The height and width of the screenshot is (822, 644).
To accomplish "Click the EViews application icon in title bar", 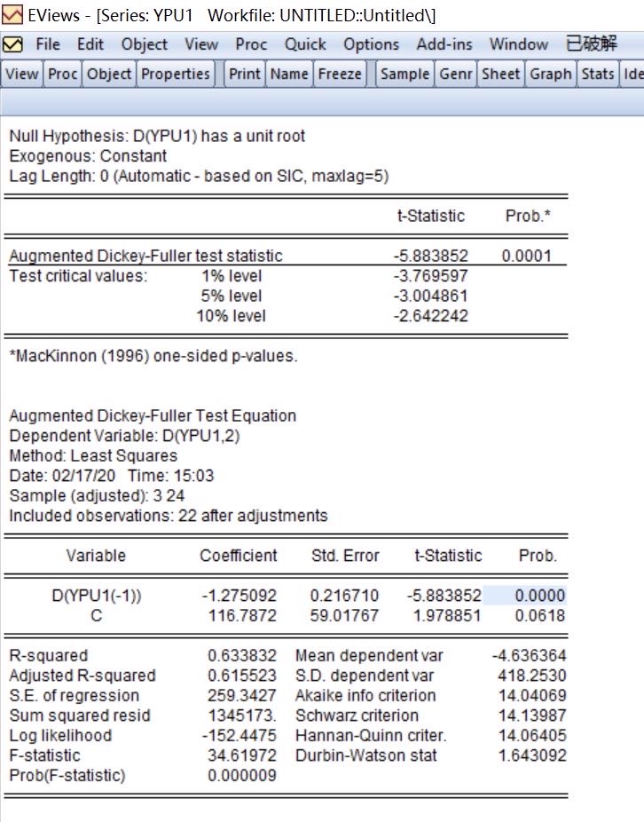I will pyautogui.click(x=12, y=15).
